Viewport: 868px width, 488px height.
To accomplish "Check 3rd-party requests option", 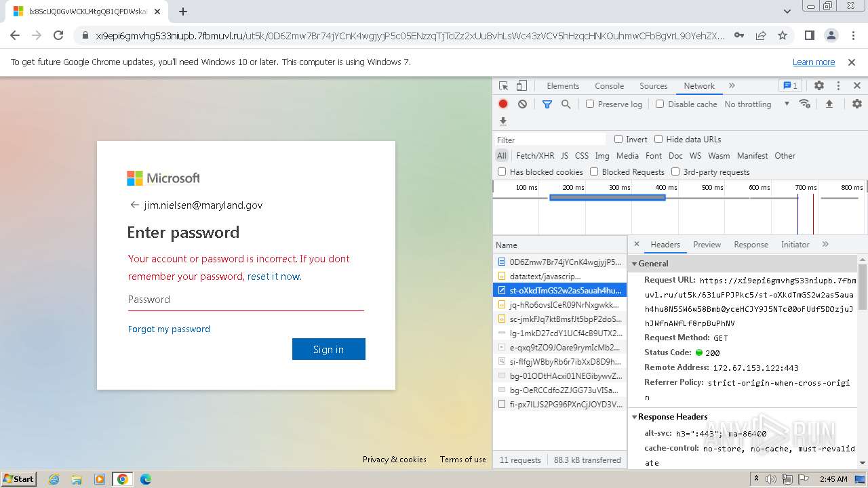I will pos(675,171).
